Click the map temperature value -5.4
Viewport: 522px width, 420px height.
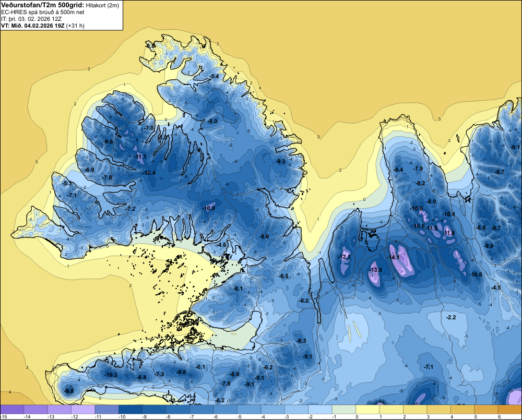pos(213,76)
